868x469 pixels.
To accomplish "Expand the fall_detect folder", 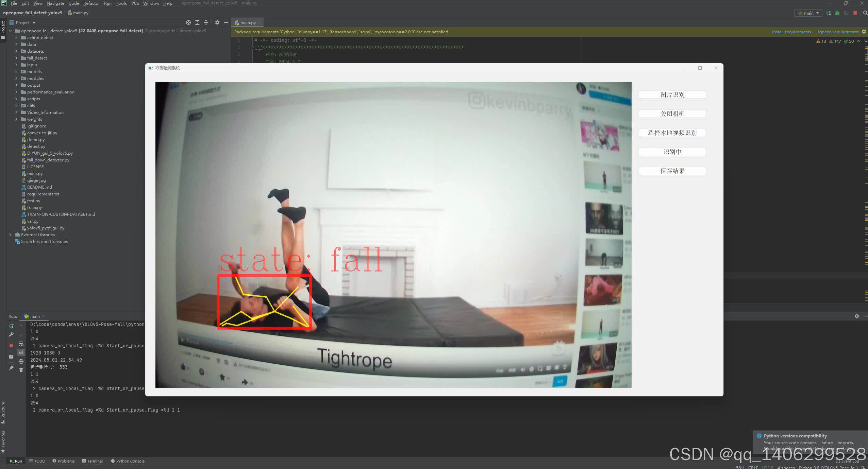I will click(x=16, y=58).
